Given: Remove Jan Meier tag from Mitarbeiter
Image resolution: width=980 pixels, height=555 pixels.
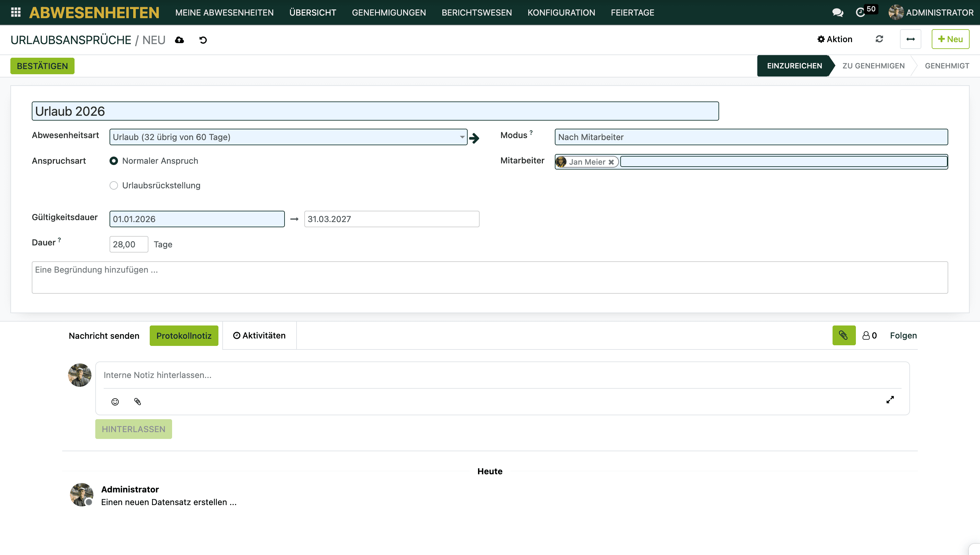Looking at the screenshot, I should [611, 162].
